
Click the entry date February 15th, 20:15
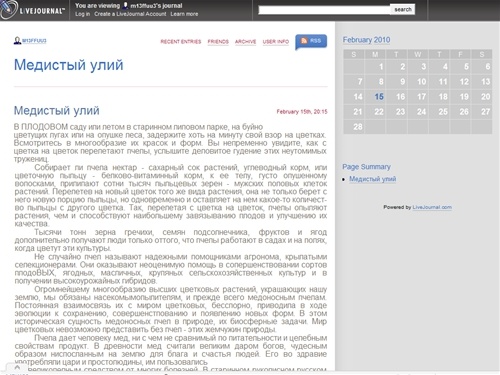pos(302,112)
